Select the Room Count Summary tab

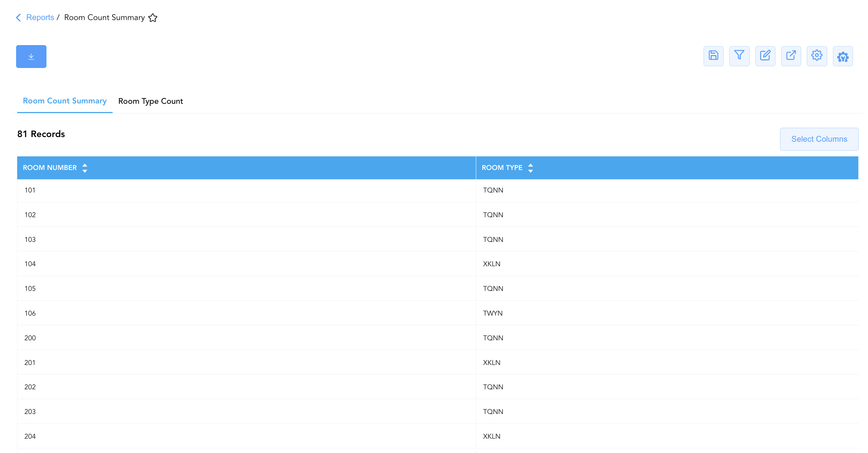tap(65, 101)
